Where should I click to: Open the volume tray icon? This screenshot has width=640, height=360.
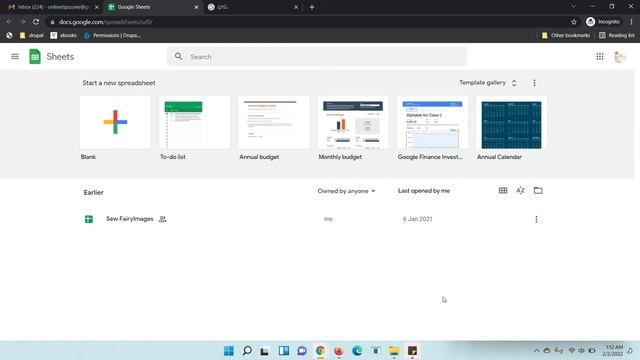pos(581,351)
